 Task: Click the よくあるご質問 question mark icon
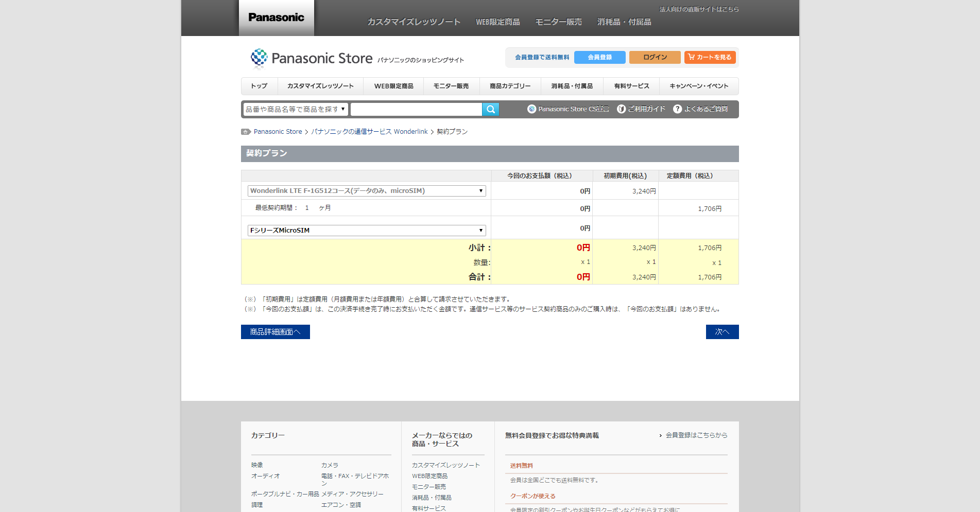678,109
